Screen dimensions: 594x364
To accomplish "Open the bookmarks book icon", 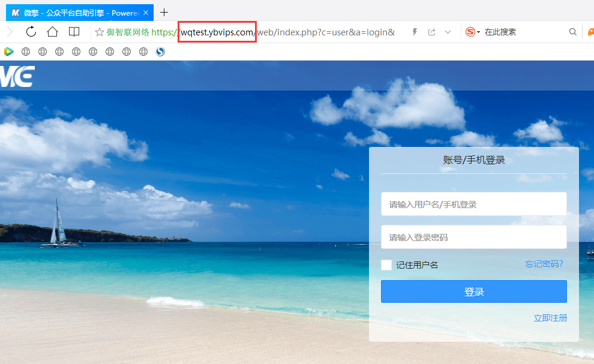I will pyautogui.click(x=74, y=32).
